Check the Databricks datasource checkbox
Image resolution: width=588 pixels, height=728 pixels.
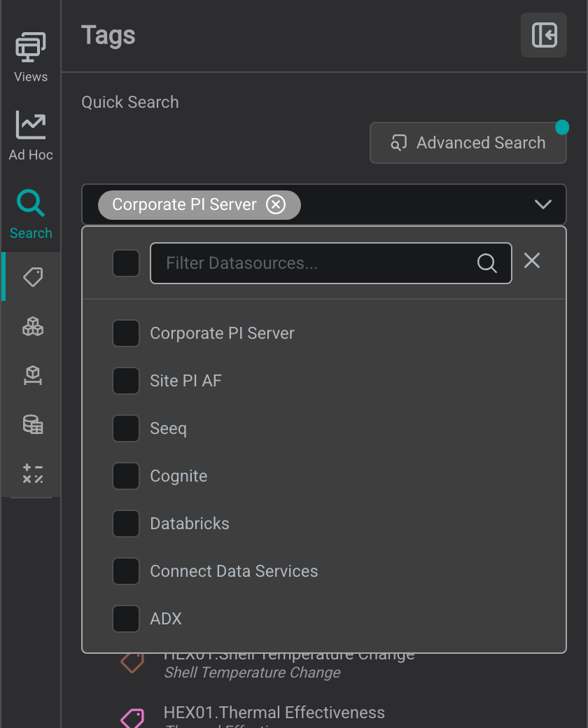coord(126,524)
